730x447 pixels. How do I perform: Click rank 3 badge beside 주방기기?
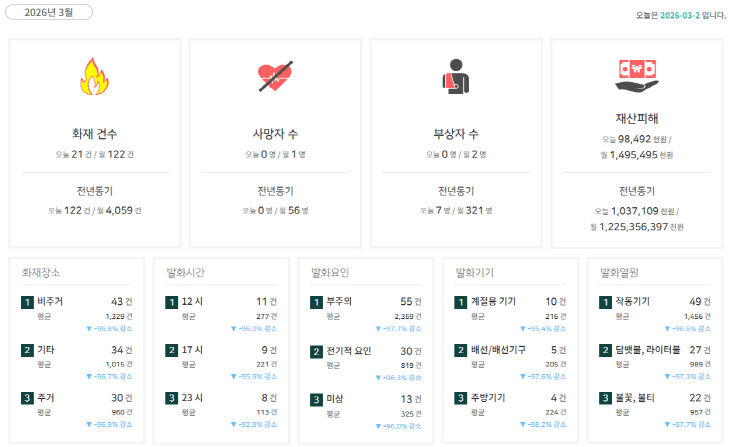(x=460, y=398)
